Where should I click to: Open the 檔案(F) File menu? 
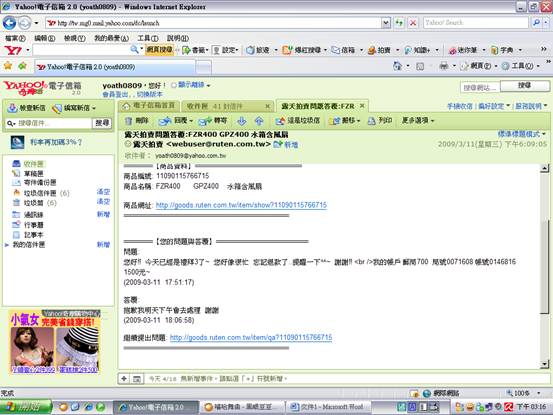(15, 38)
